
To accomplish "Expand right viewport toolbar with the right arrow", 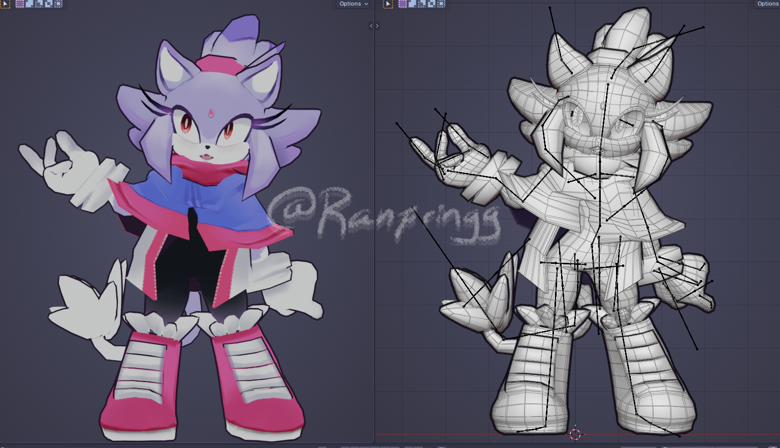I will pos(377,26).
